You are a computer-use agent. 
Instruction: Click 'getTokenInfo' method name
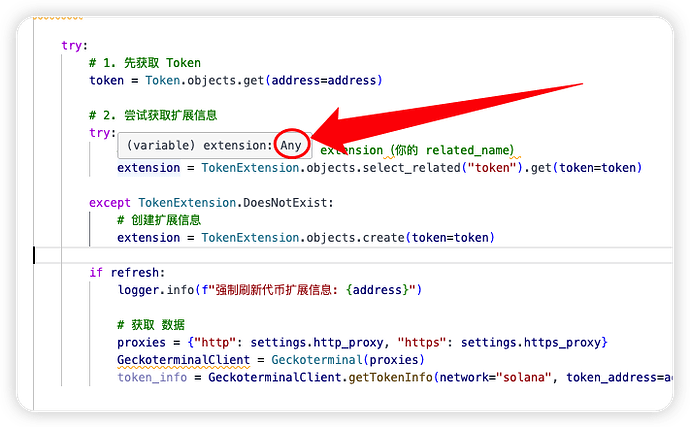390,377
